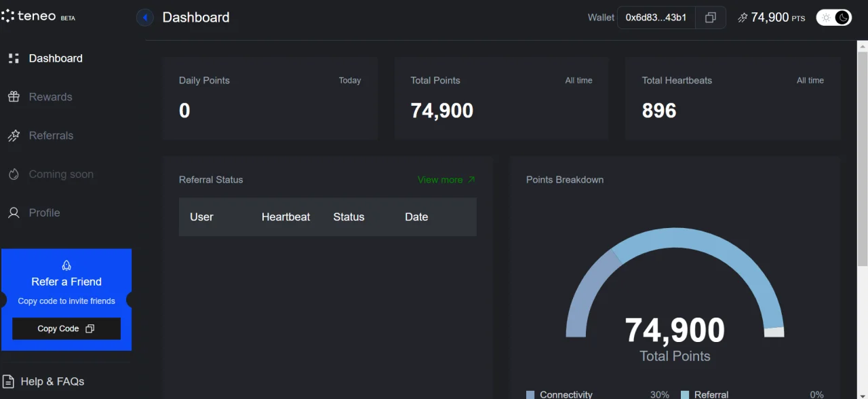Open the Profile page

44,213
